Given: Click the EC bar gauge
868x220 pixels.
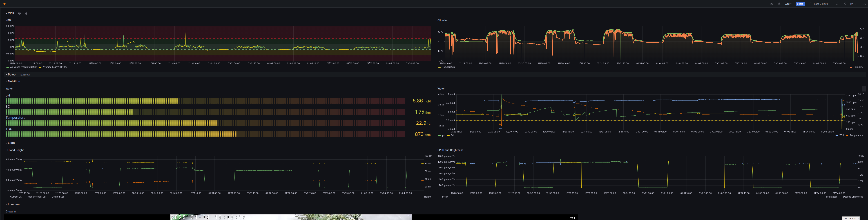Looking at the screenshot, I should (x=205, y=112).
